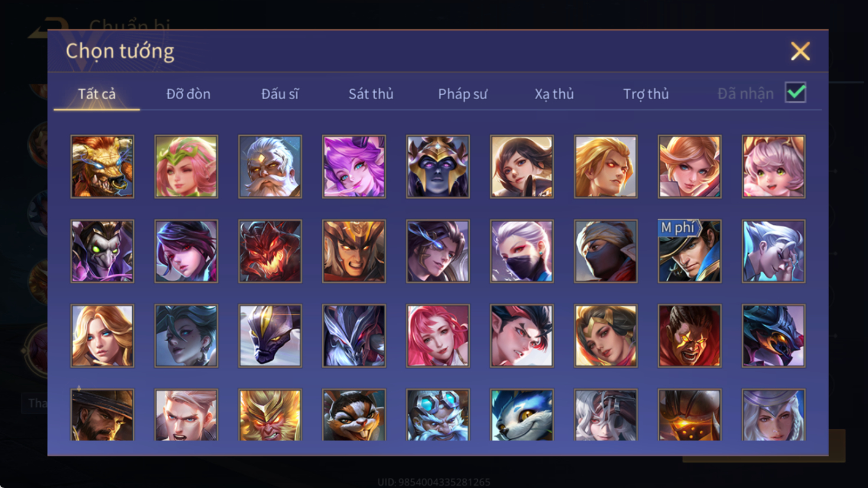Filter heroes by 'Pháp sư' tab
Image resolution: width=868 pixels, height=488 pixels.
(x=463, y=94)
